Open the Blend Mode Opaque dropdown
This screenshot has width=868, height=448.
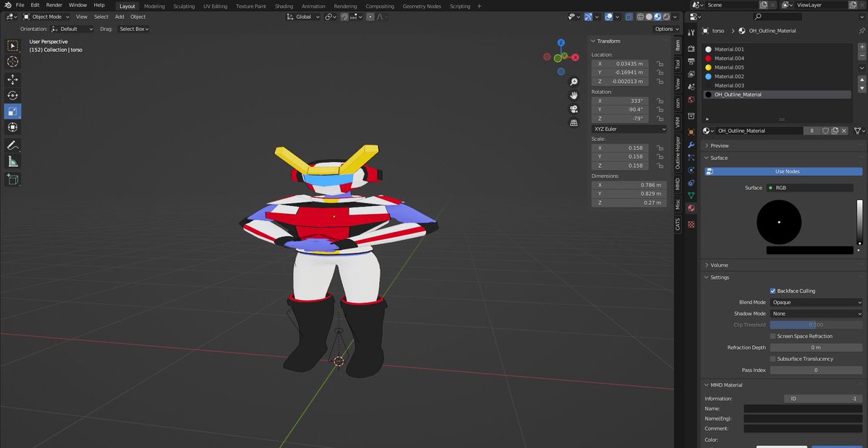coord(816,302)
